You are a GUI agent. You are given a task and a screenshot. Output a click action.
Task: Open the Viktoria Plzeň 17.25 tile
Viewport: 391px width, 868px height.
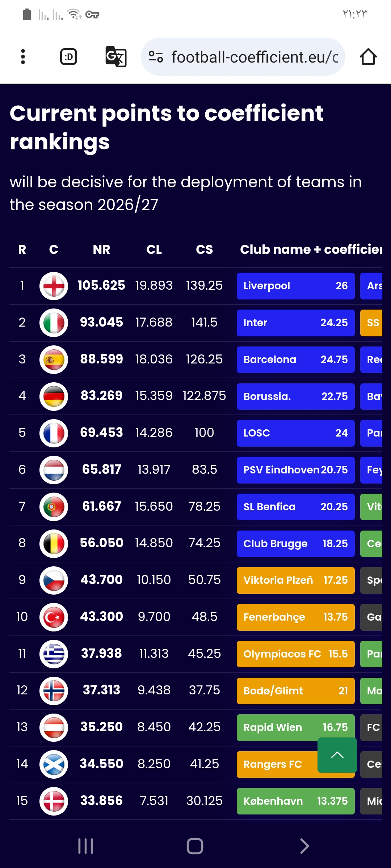click(x=295, y=580)
